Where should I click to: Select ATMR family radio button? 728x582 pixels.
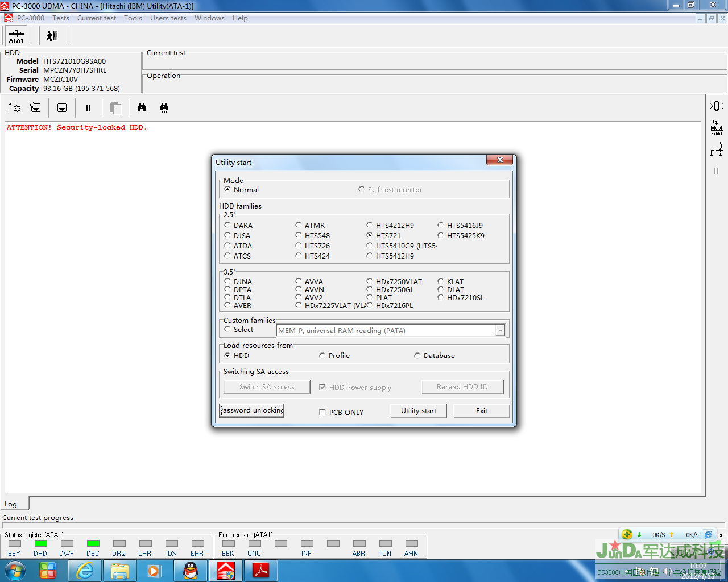point(298,225)
